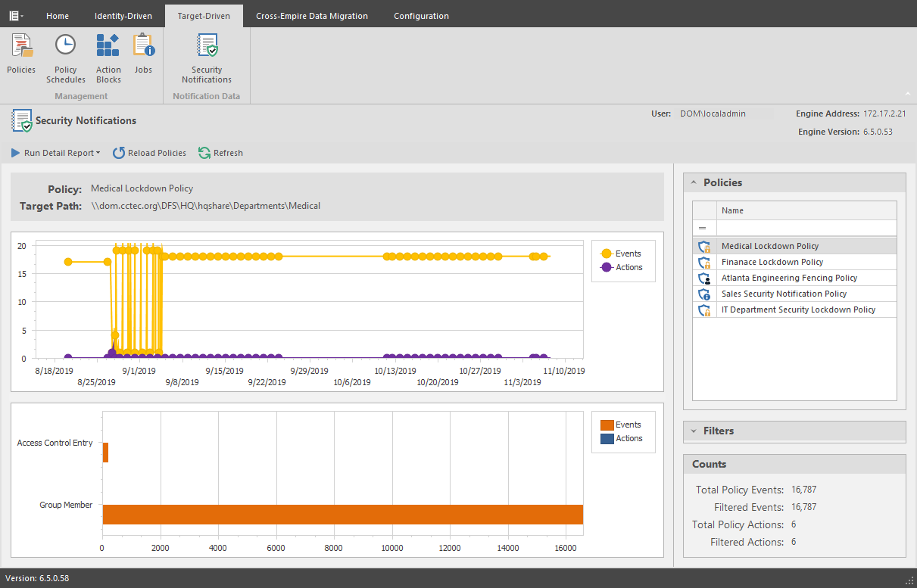Click orange Events swatch in bar legend
917x588 pixels.
607,425
